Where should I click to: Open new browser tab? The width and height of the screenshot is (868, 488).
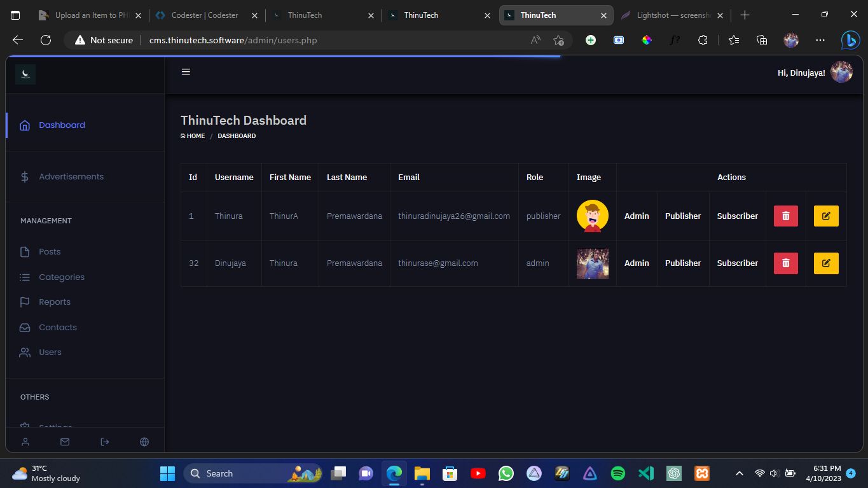745,15
